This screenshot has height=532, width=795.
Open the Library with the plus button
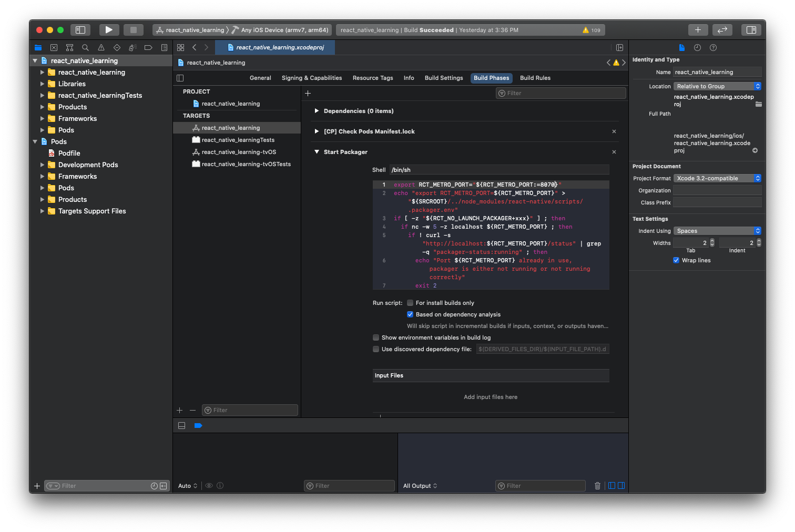point(698,30)
